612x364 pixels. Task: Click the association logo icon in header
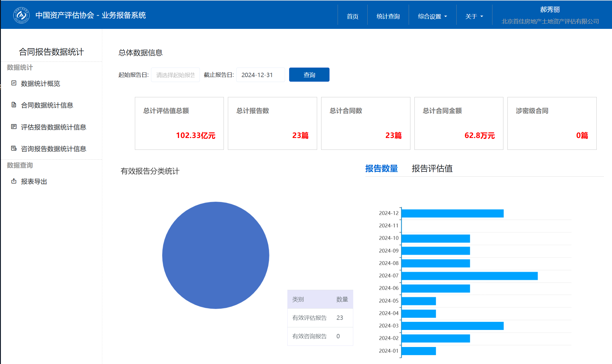coord(21,15)
